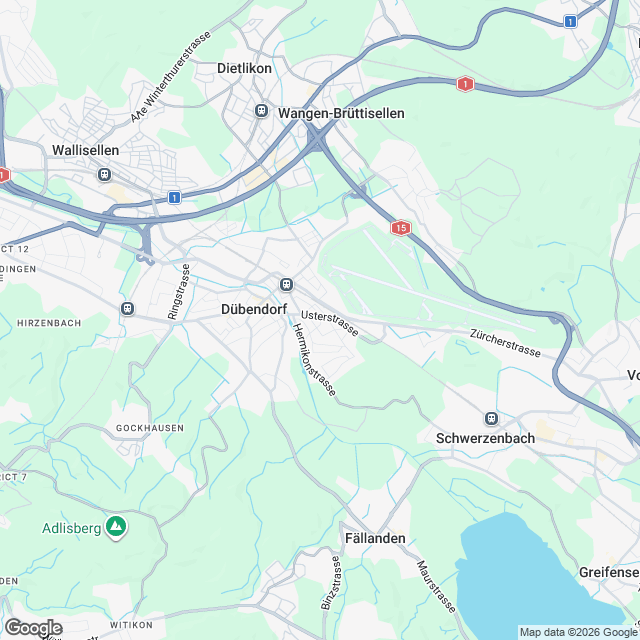Click the Gockhausen neighborhood label

coord(150,428)
